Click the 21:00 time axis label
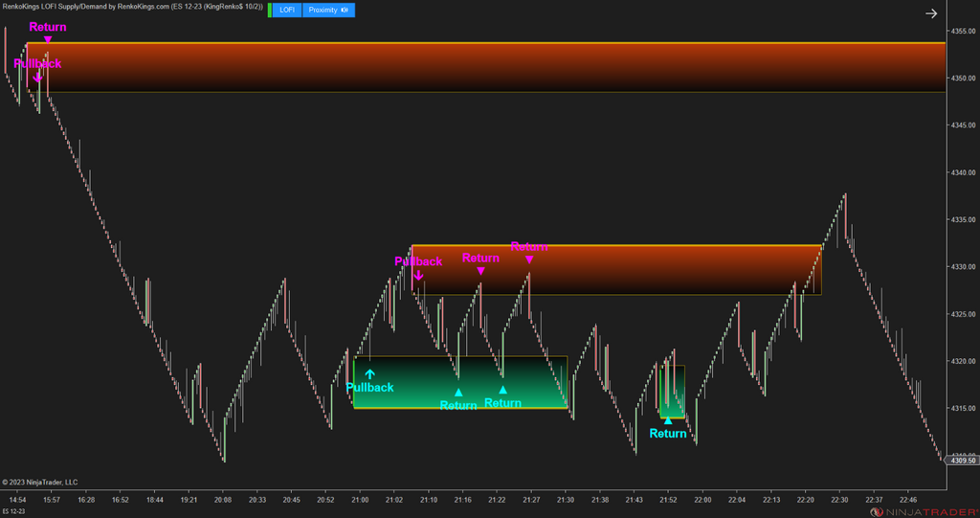This screenshot has width=980, height=518. tap(360, 500)
